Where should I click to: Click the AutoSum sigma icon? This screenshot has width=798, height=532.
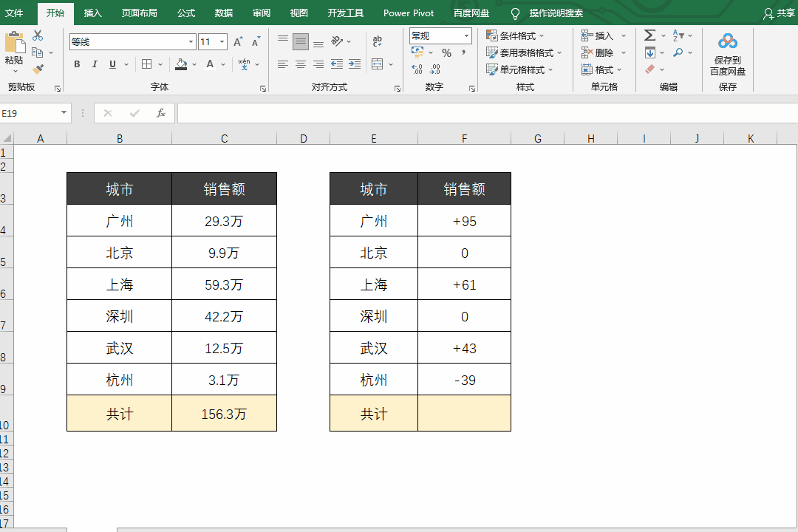649,35
